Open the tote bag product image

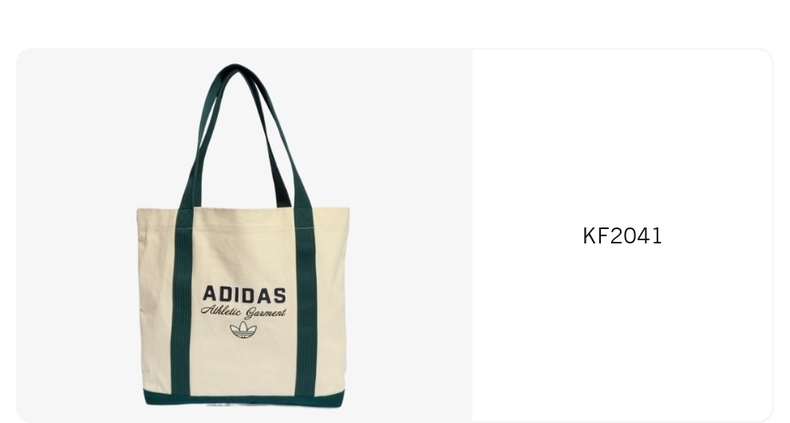coord(244,235)
